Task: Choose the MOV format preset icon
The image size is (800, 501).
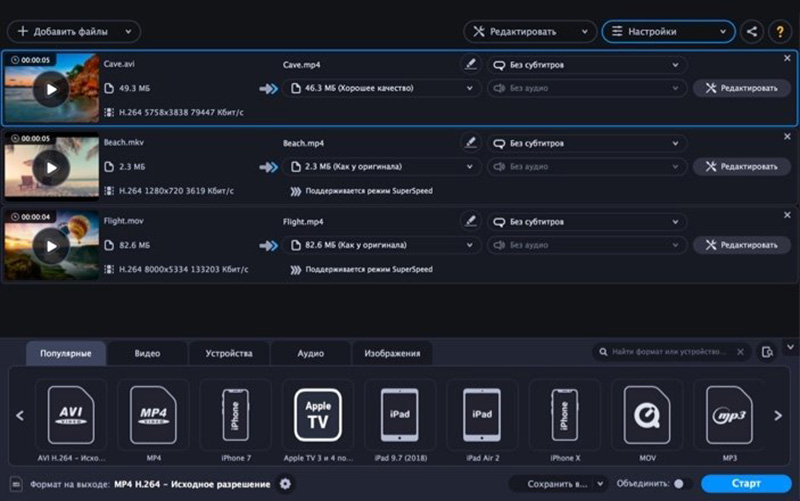Action: click(x=646, y=415)
